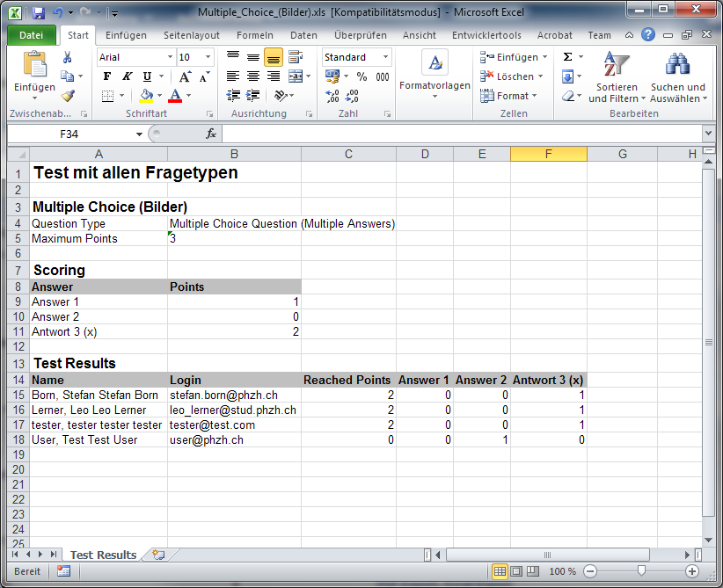
Task: Click the AutoSum sigma icon
Action: pyautogui.click(x=567, y=57)
